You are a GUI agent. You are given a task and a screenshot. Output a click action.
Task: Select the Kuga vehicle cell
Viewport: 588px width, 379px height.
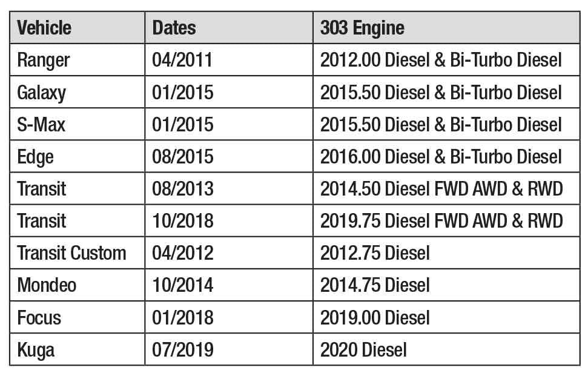tap(36, 349)
